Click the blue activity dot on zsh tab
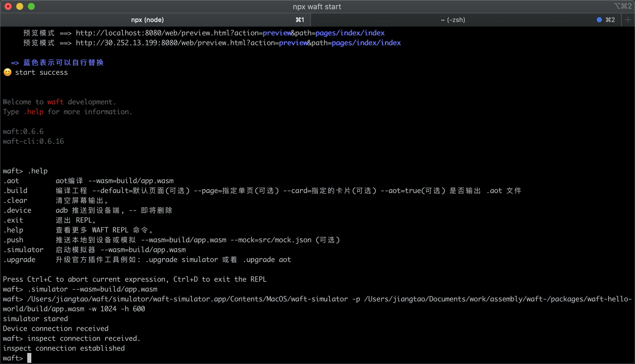 599,20
